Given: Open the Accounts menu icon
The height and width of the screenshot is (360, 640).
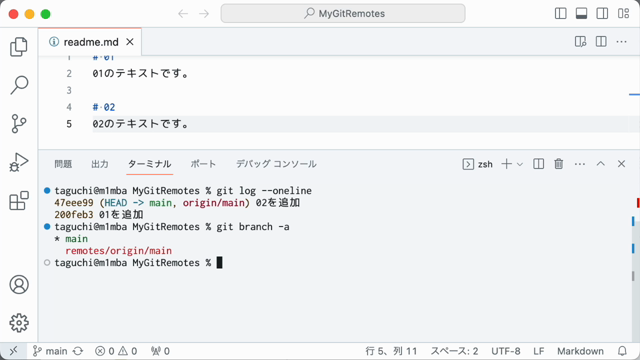Looking at the screenshot, I should click(x=19, y=284).
